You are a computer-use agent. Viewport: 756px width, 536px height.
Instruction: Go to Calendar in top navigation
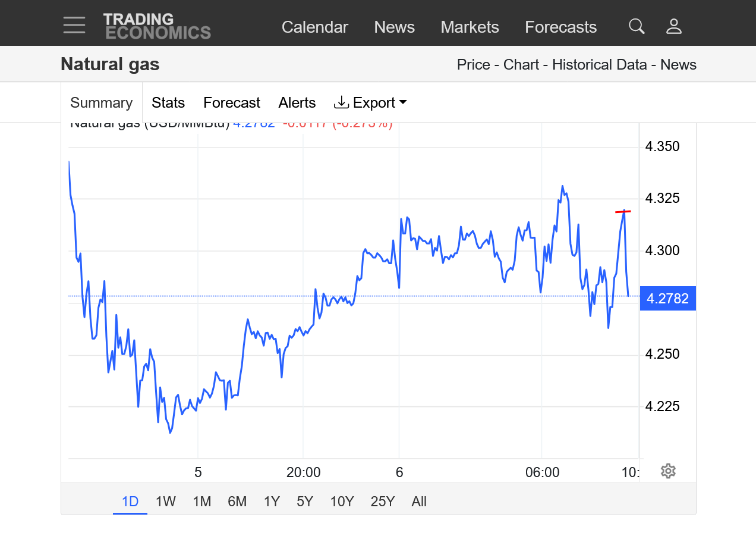tap(314, 27)
